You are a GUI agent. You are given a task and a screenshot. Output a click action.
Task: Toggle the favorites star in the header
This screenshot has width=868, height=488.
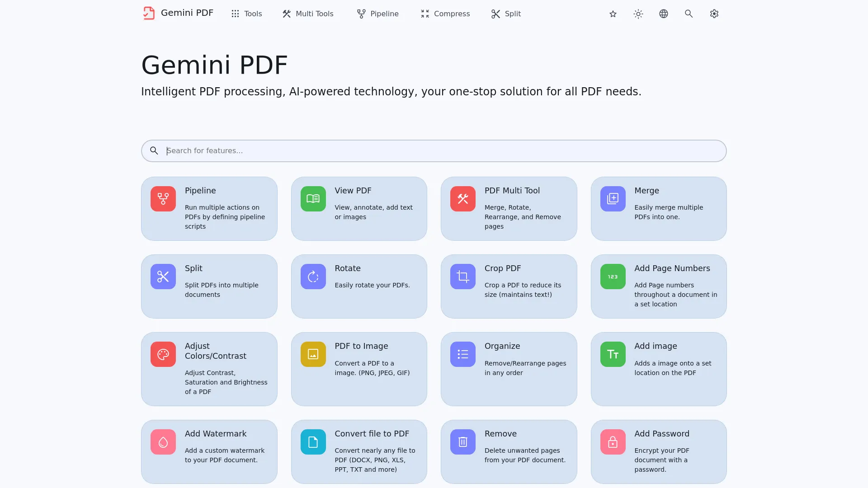(613, 14)
